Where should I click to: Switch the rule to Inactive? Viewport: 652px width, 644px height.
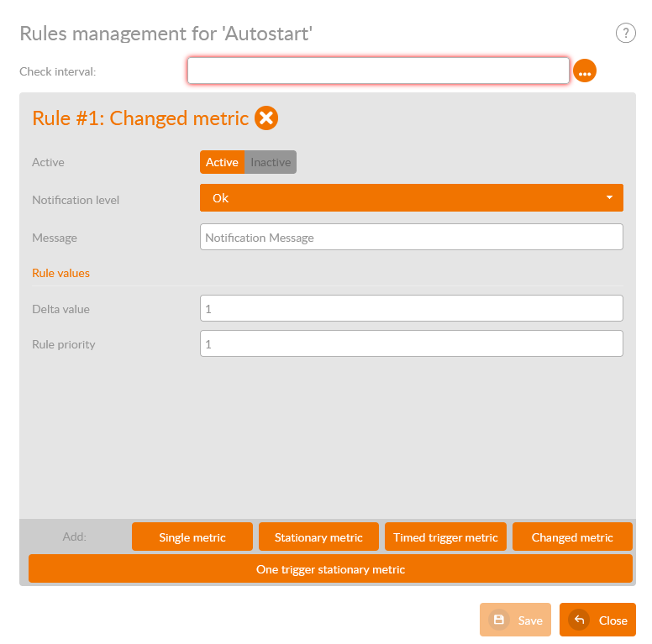[271, 162]
